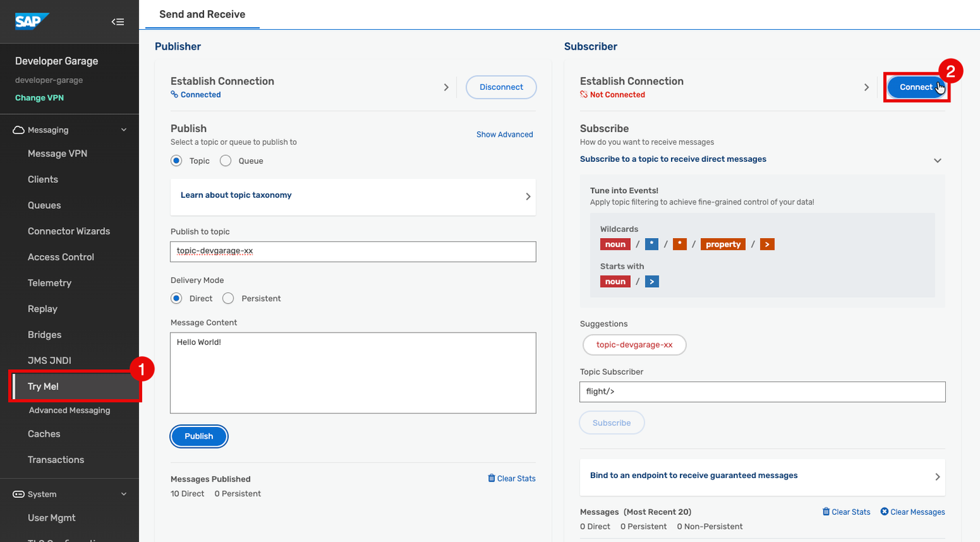Click the Messaging cloud icon
The height and width of the screenshot is (542, 980).
(x=18, y=130)
